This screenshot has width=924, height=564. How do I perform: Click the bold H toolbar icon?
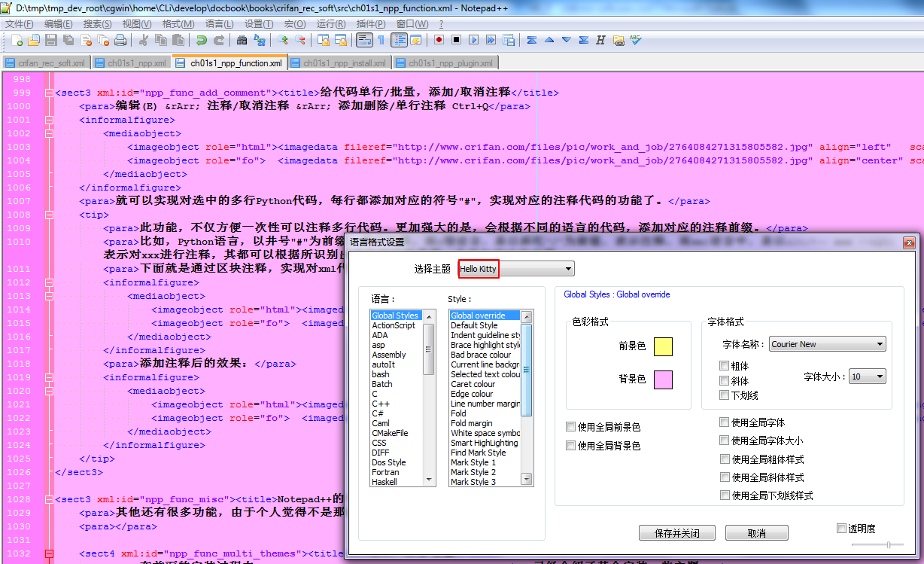pos(600,40)
